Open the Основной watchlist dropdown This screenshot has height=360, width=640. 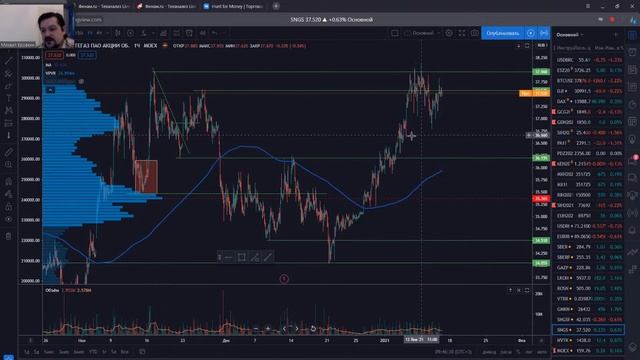point(570,35)
